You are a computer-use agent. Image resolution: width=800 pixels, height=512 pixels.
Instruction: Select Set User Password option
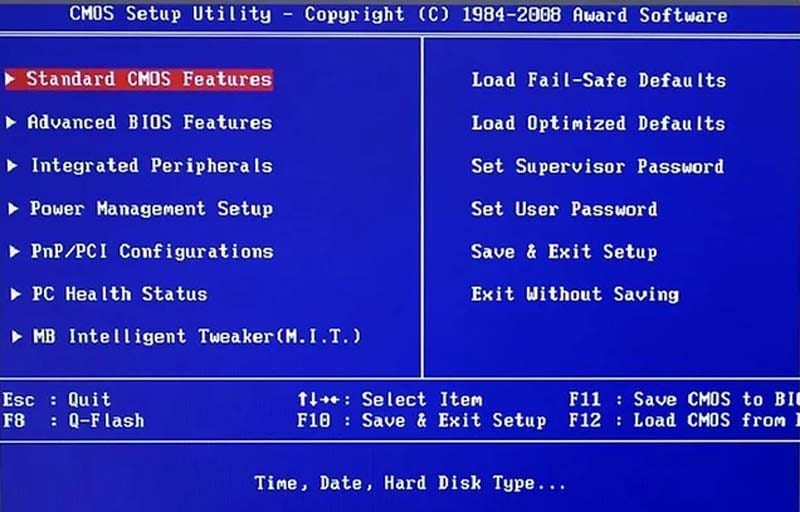[564, 209]
